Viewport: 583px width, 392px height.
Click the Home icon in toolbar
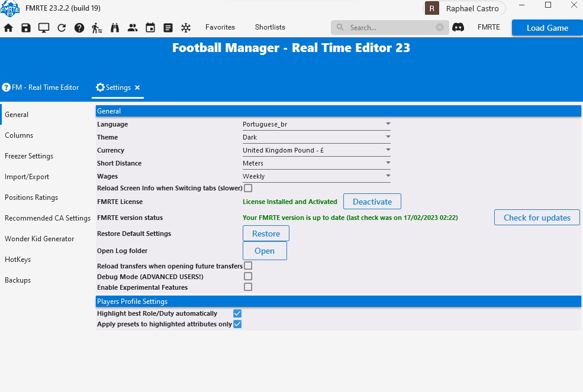pyautogui.click(x=8, y=28)
